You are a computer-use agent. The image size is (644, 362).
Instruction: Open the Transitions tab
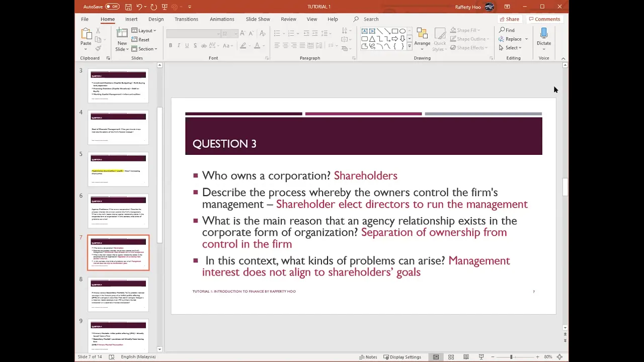(x=186, y=19)
